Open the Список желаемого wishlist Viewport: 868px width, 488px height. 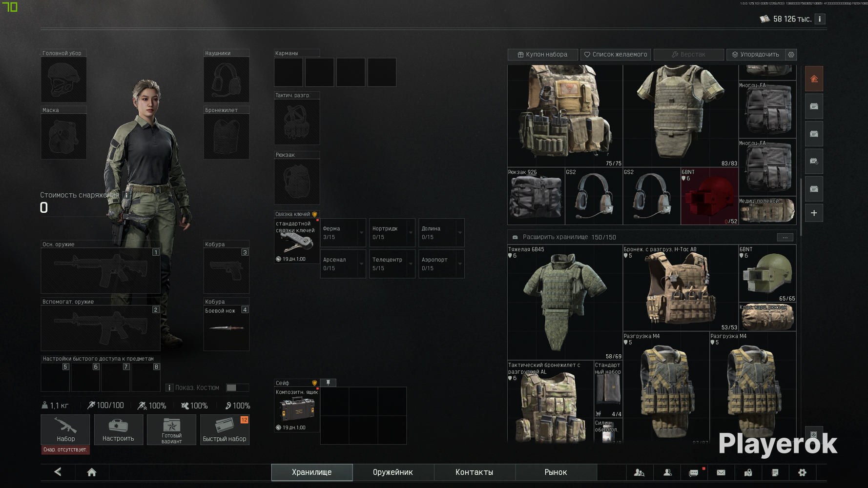click(x=616, y=55)
